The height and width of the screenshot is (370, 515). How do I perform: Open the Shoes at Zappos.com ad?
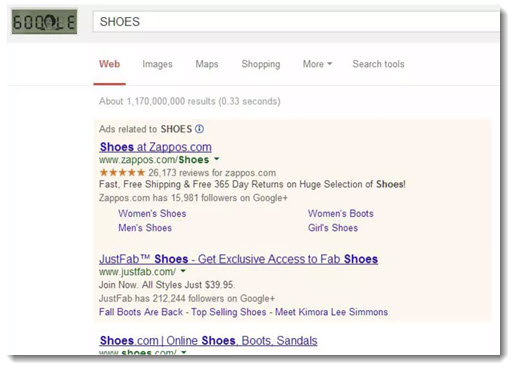tap(155, 147)
